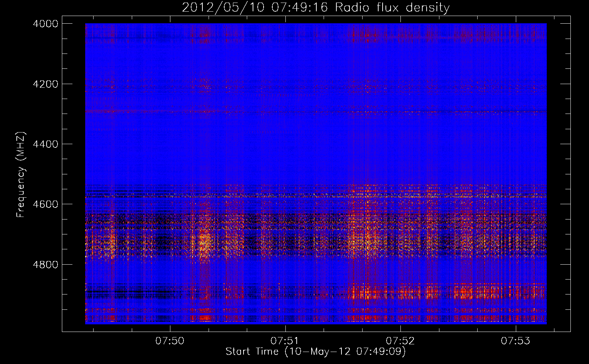Click the 07:51 time axis label
589x364 pixels.
(x=285, y=341)
